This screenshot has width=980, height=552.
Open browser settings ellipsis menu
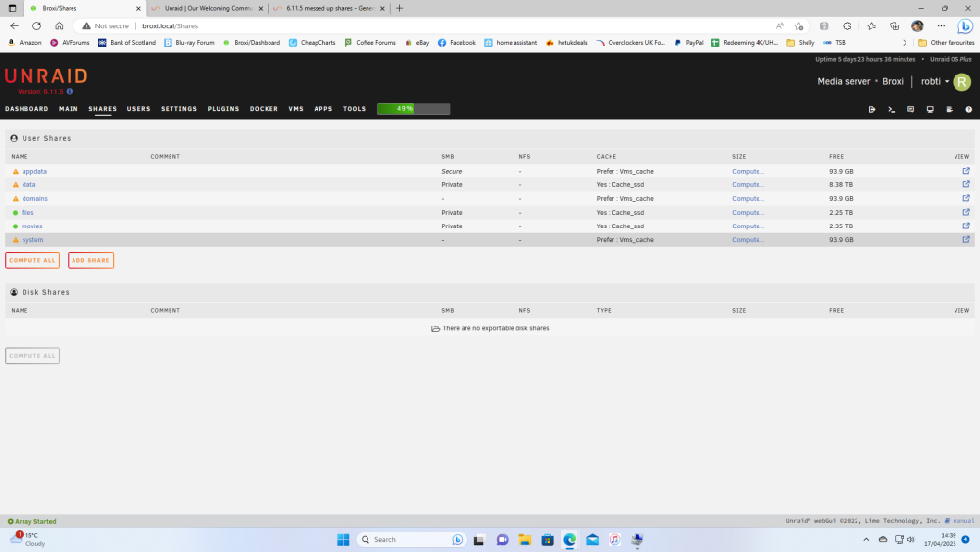(x=941, y=26)
